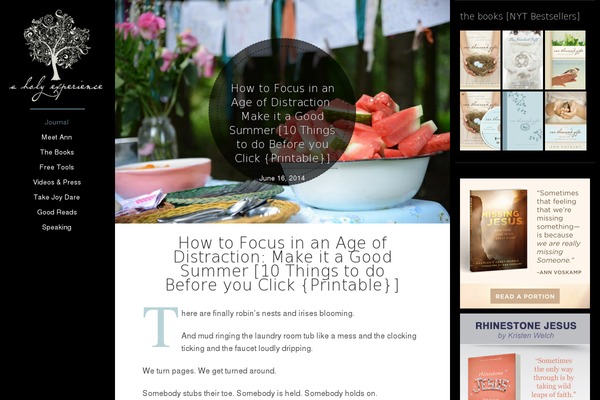
Task: Click the Read a Portion button
Action: click(525, 296)
